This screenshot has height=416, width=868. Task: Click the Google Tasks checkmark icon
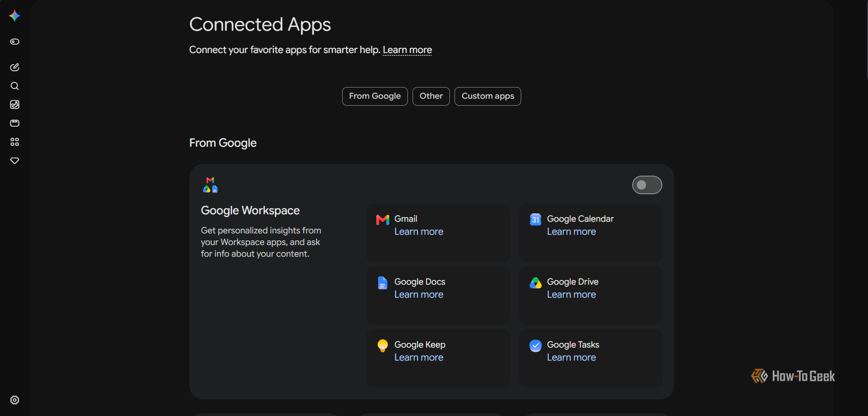pos(536,346)
